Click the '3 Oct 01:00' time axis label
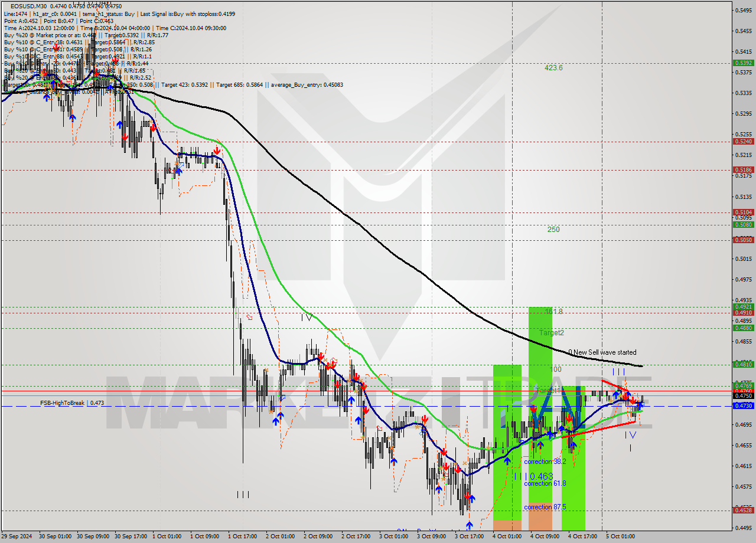 393,537
